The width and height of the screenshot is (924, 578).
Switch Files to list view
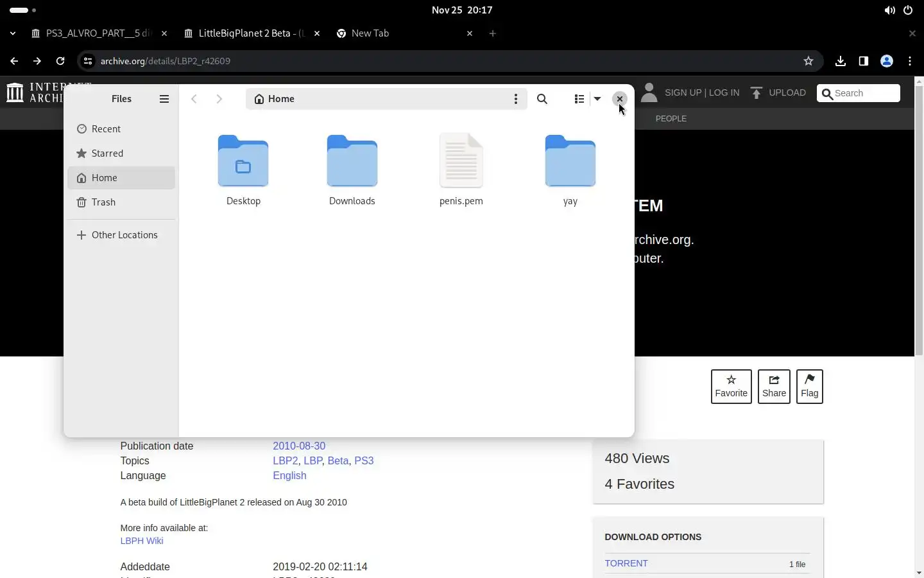tap(579, 99)
